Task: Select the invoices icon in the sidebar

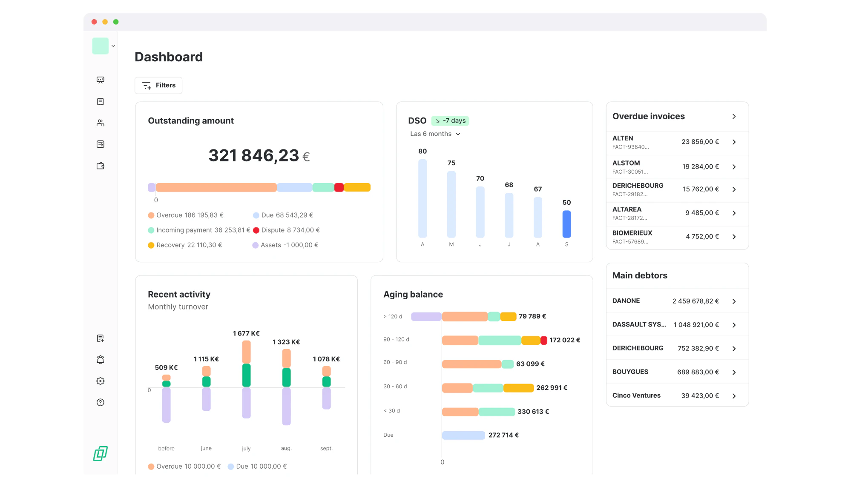Action: (100, 101)
